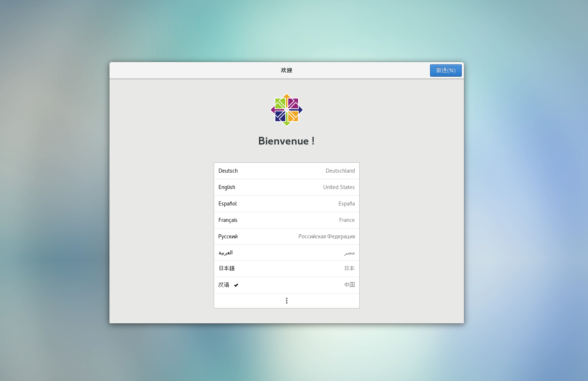The image size is (588, 381).
Task: Click the 欢迎 window title
Action: coord(286,70)
